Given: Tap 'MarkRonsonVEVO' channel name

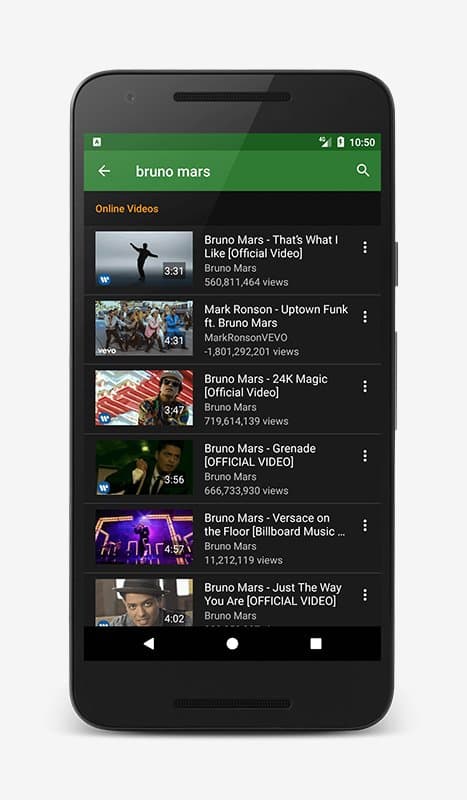Looking at the screenshot, I should point(245,338).
